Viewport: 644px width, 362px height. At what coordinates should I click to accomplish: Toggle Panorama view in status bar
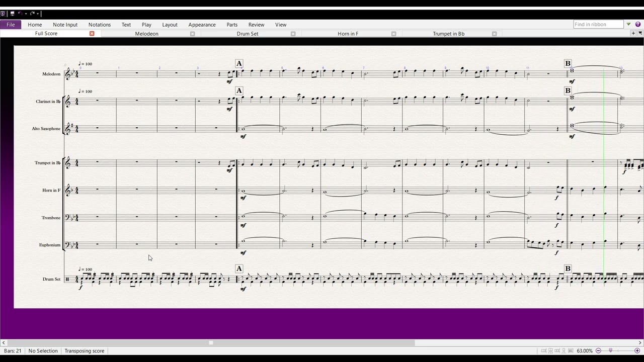click(x=571, y=350)
